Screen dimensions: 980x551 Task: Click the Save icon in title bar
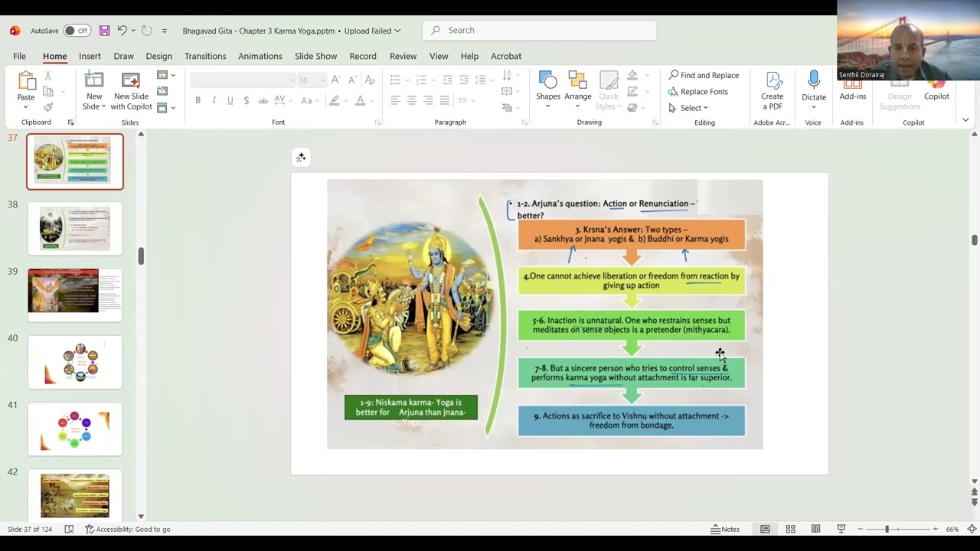tap(104, 31)
